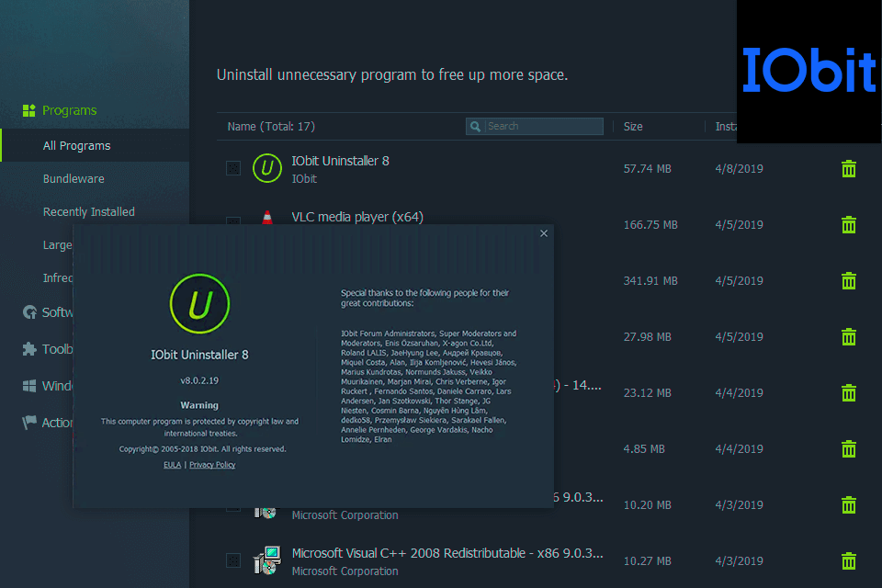Screen dimensions: 882x588
Task: Click trash icon in the 10.20 MB row
Action: 848,504
